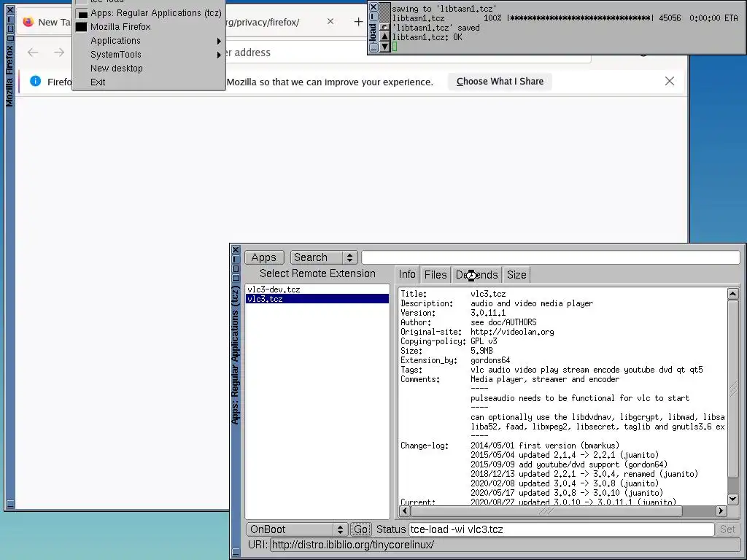Click Choose What I Share button

tap(500, 82)
